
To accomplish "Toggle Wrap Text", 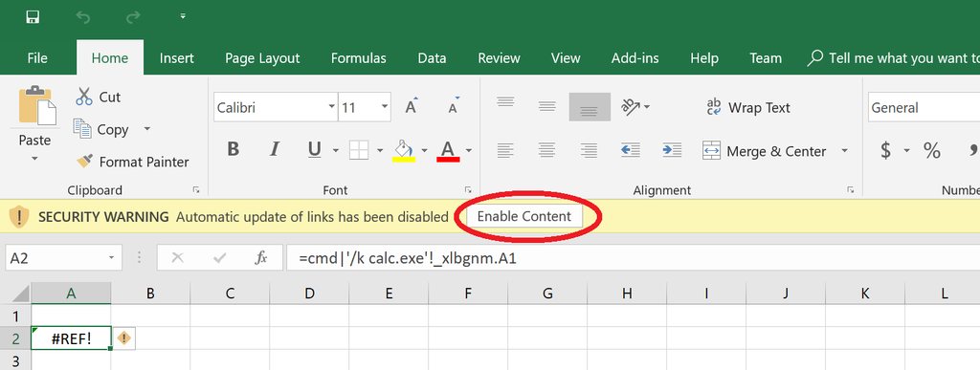I will pyautogui.click(x=748, y=107).
